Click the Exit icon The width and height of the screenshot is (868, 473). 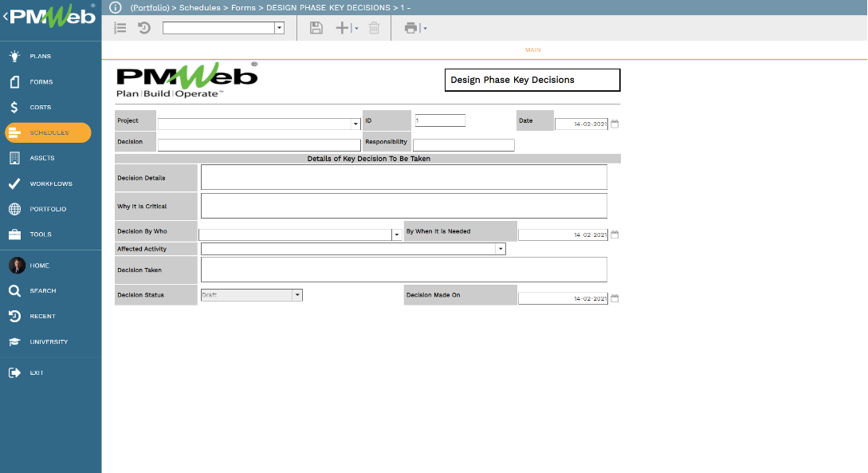pyautogui.click(x=15, y=372)
